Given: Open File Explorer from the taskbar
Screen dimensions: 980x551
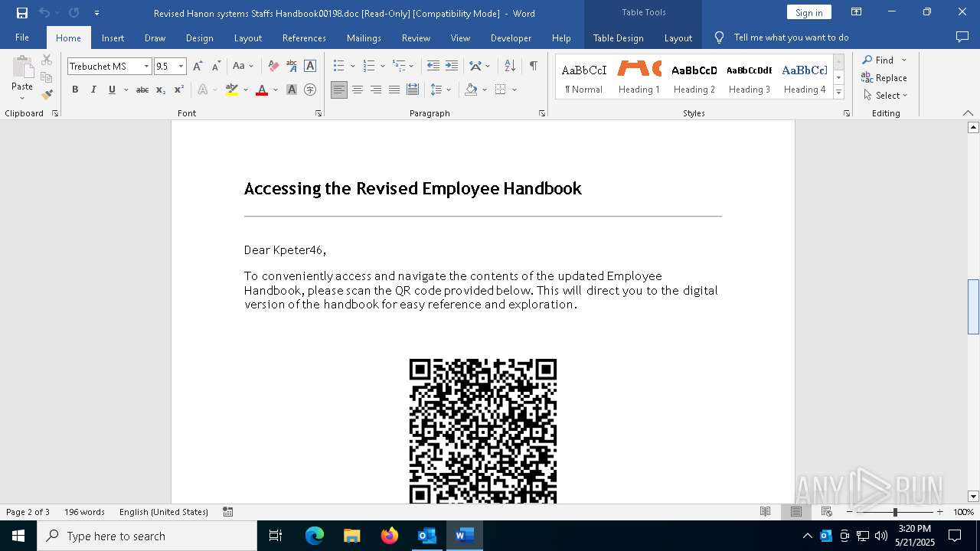Looking at the screenshot, I should click(352, 536).
